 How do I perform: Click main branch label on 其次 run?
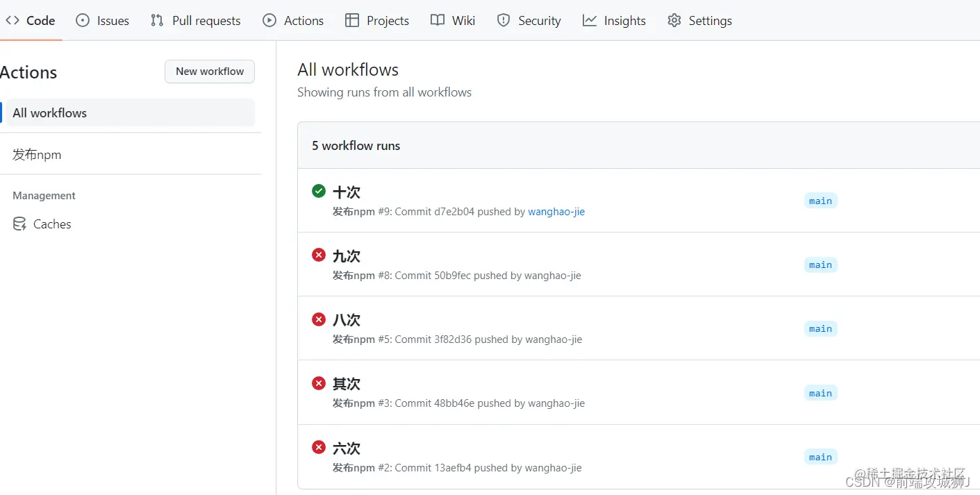click(820, 393)
